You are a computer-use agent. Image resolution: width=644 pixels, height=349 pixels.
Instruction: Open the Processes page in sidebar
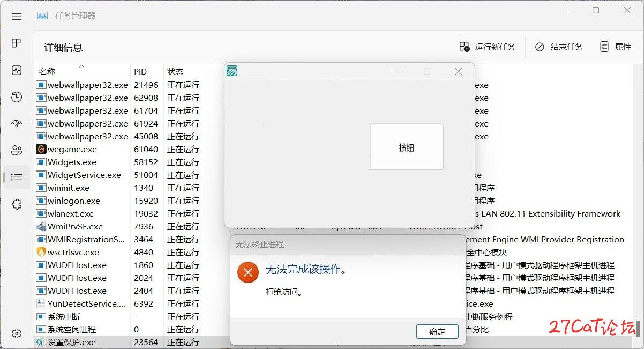17,43
